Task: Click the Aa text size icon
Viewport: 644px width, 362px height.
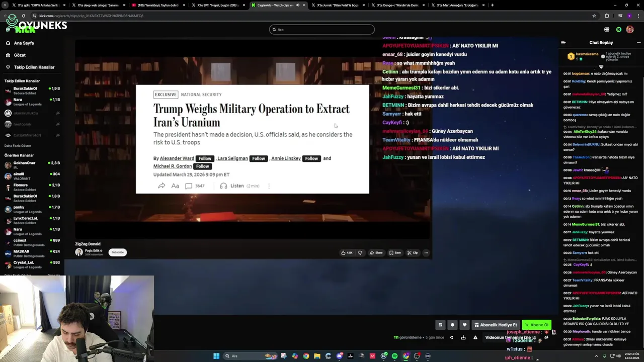Action: point(175,186)
